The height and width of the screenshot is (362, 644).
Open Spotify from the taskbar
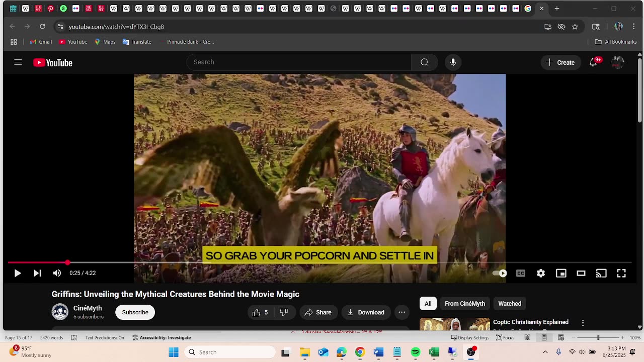pos(416,352)
